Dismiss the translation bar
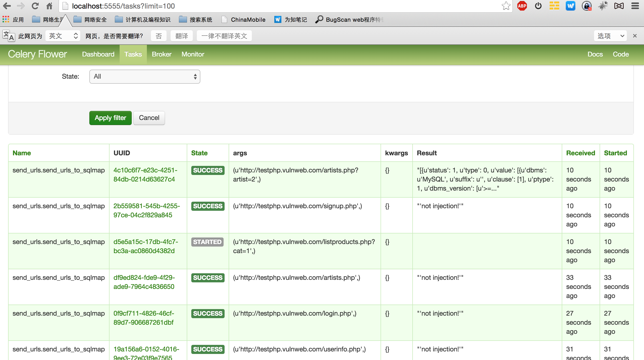The image size is (644, 360). [x=635, y=36]
